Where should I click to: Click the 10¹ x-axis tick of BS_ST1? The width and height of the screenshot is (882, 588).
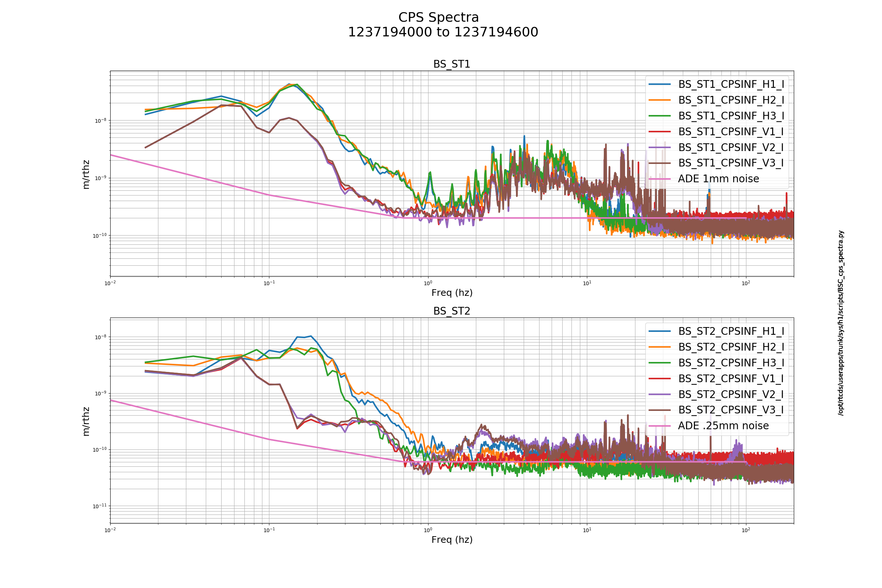(587, 283)
